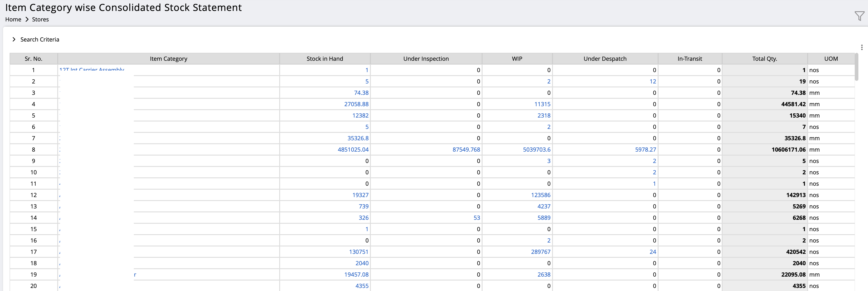The width and height of the screenshot is (868, 291).
Task: Open WIP value 5889
Action: click(544, 218)
